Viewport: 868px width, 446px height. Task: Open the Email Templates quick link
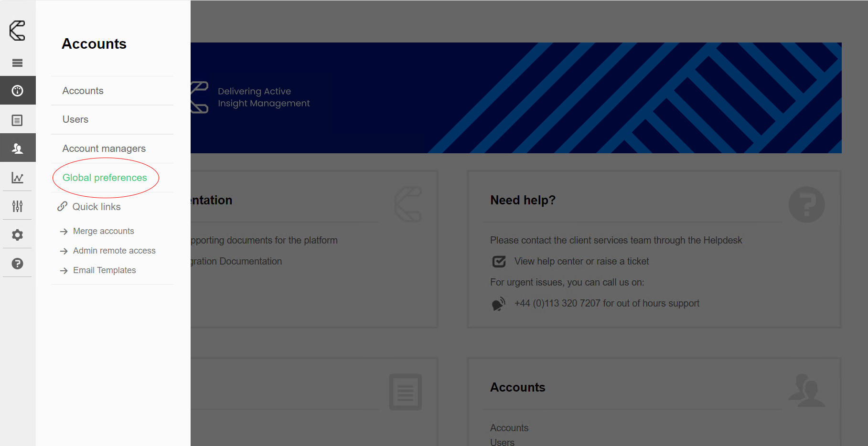104,270
